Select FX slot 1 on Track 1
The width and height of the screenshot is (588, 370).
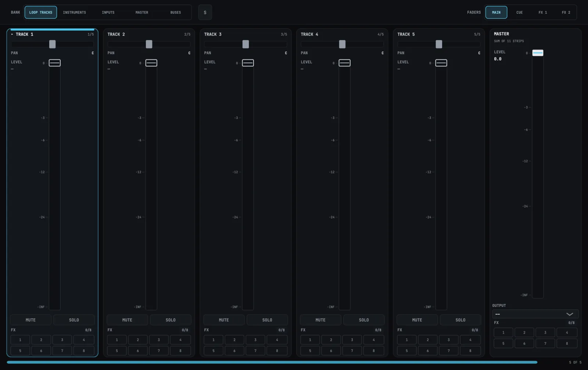click(20, 340)
